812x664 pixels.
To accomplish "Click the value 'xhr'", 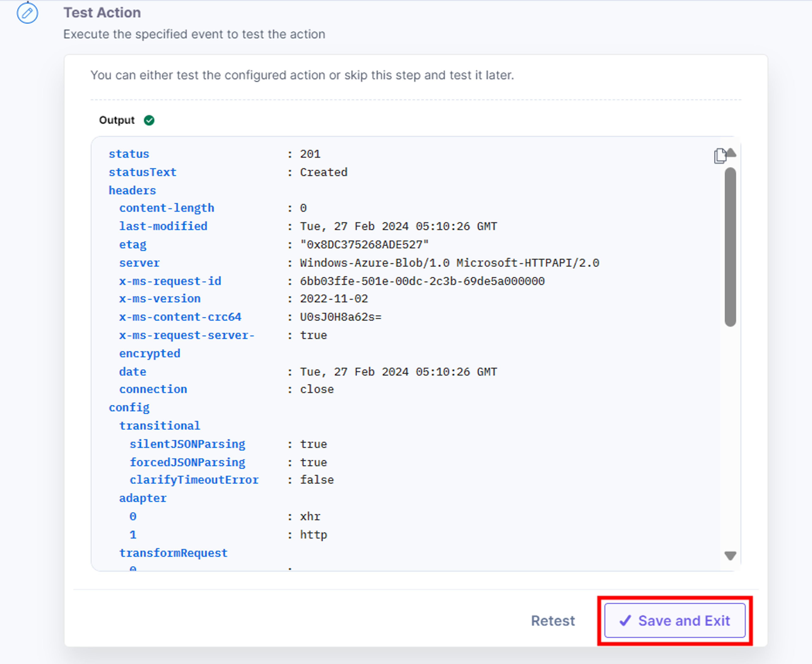I will click(x=310, y=516).
